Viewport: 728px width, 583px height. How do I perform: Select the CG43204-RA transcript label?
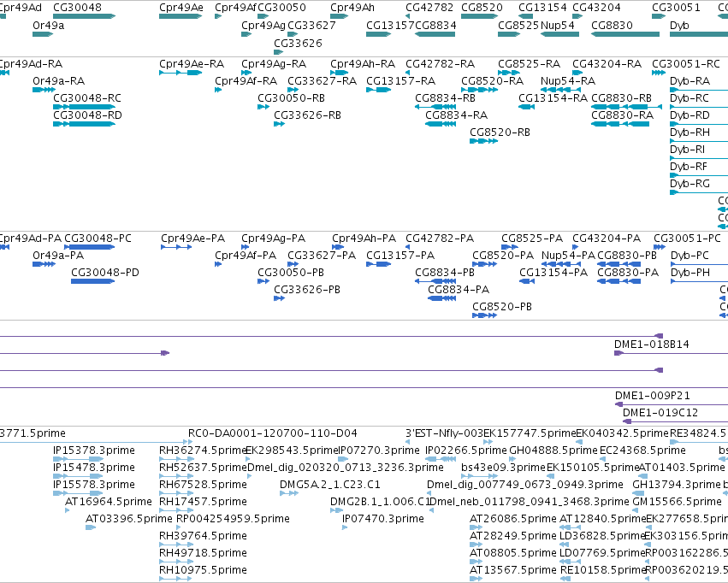607,64
